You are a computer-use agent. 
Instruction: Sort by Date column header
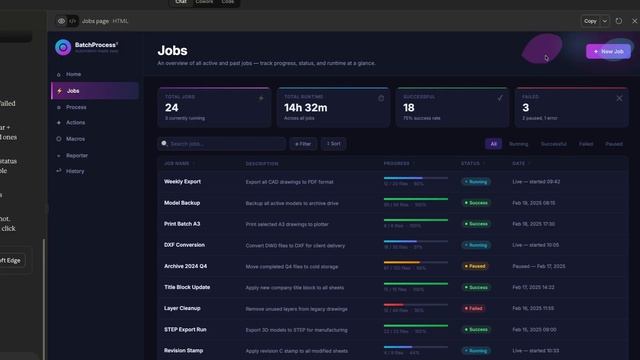coord(521,163)
